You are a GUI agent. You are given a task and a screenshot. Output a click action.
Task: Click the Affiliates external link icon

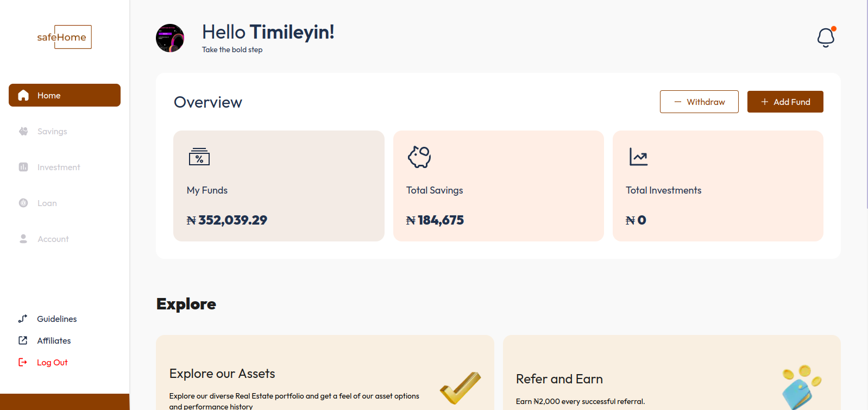[x=23, y=340]
